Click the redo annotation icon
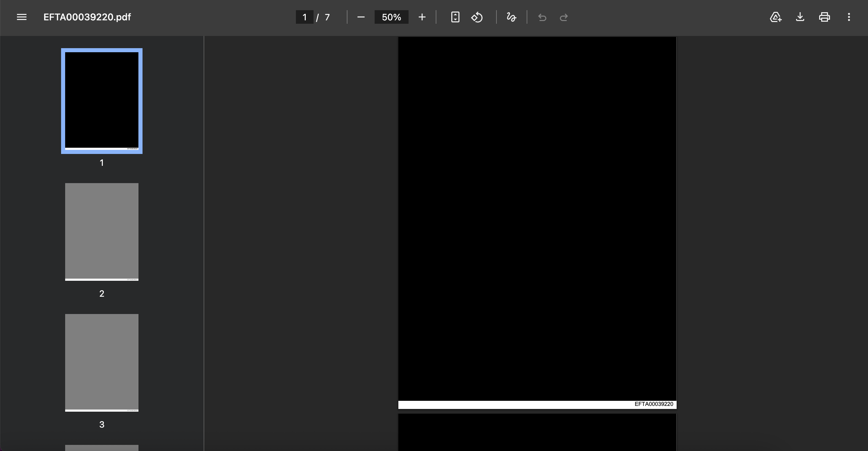868x451 pixels. coord(564,17)
